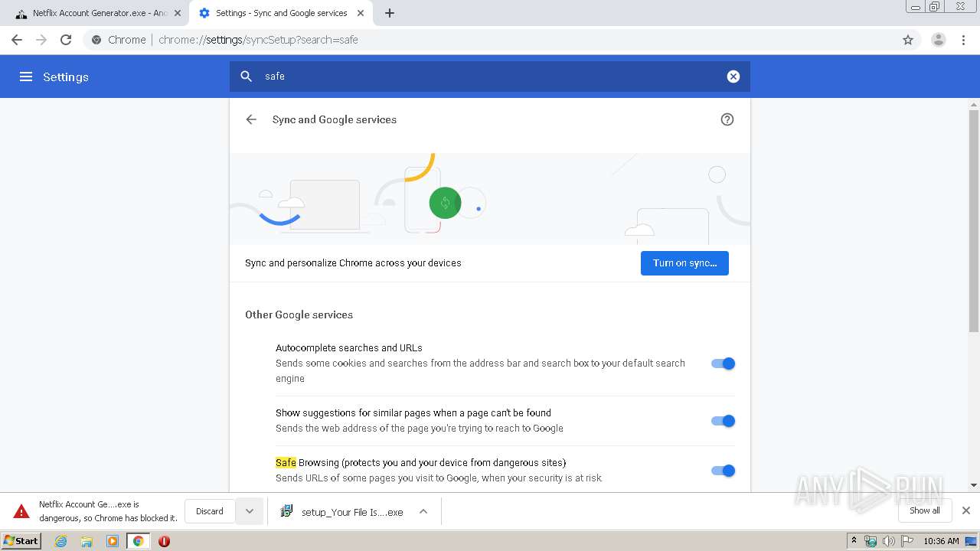Viewport: 980px width, 551px height.
Task: Open File Explorer from the taskbar
Action: click(x=87, y=541)
